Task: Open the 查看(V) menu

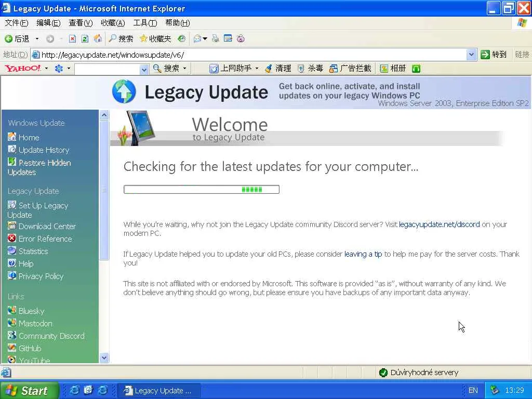Action: (81, 23)
